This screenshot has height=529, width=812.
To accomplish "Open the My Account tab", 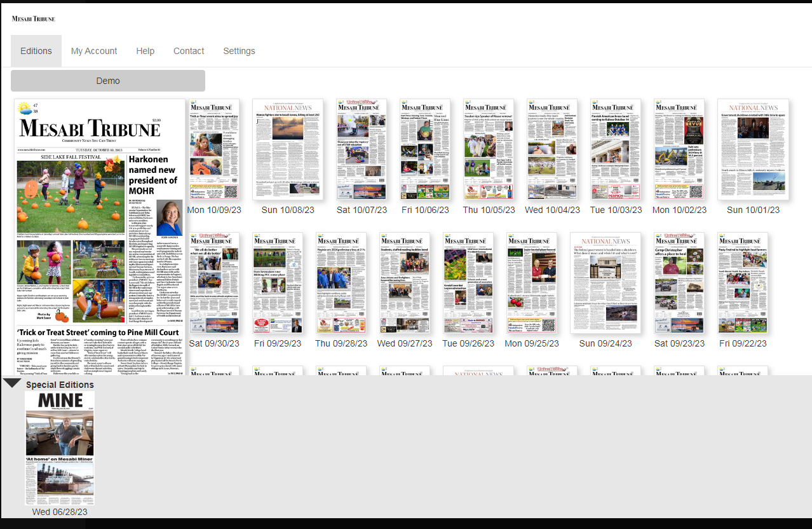I will [94, 51].
